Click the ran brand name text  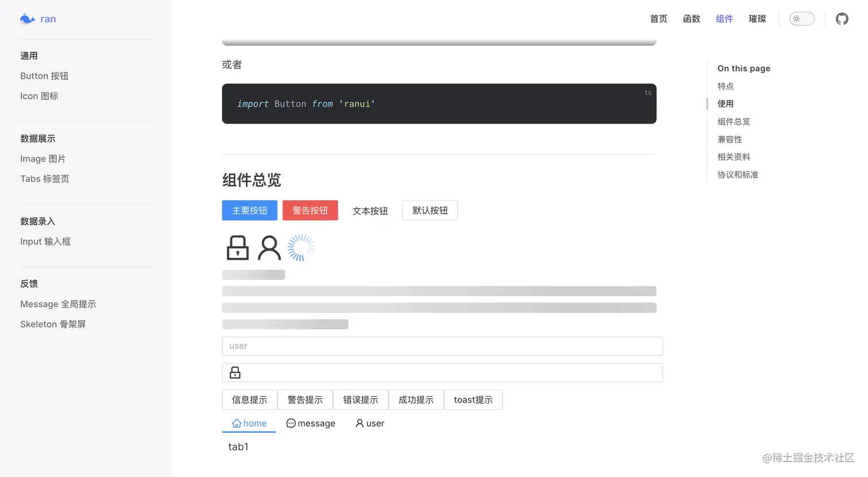click(48, 19)
